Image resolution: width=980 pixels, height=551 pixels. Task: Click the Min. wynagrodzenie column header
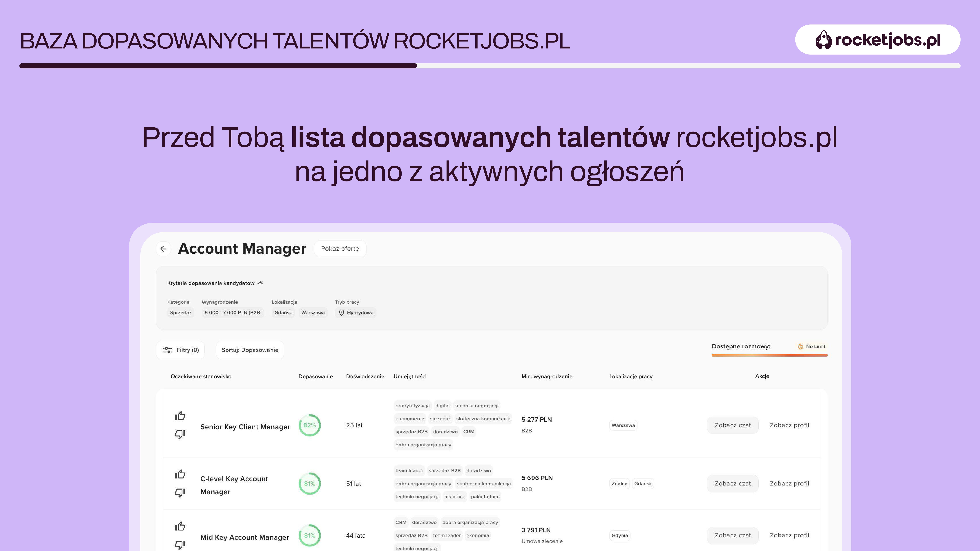point(547,377)
